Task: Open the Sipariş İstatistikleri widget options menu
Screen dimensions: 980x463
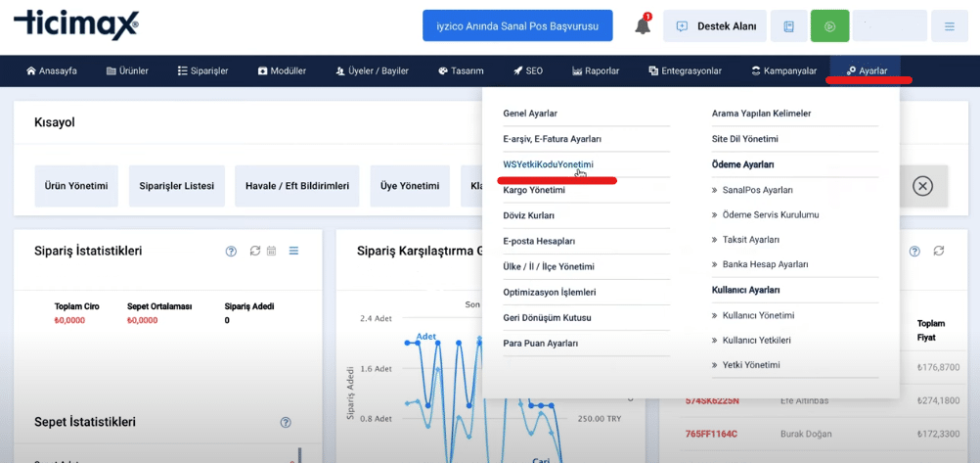Action: pyautogui.click(x=293, y=252)
